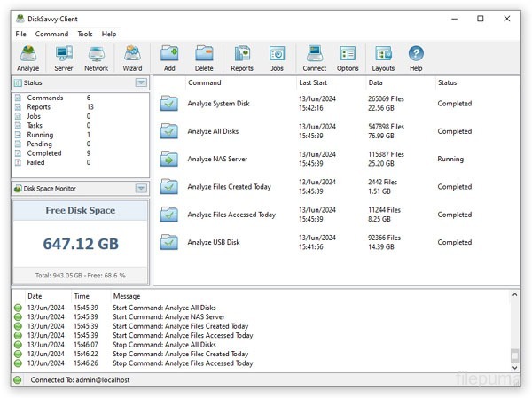
Task: Click the 'Running' status of NAS Server
Action: [x=450, y=160]
